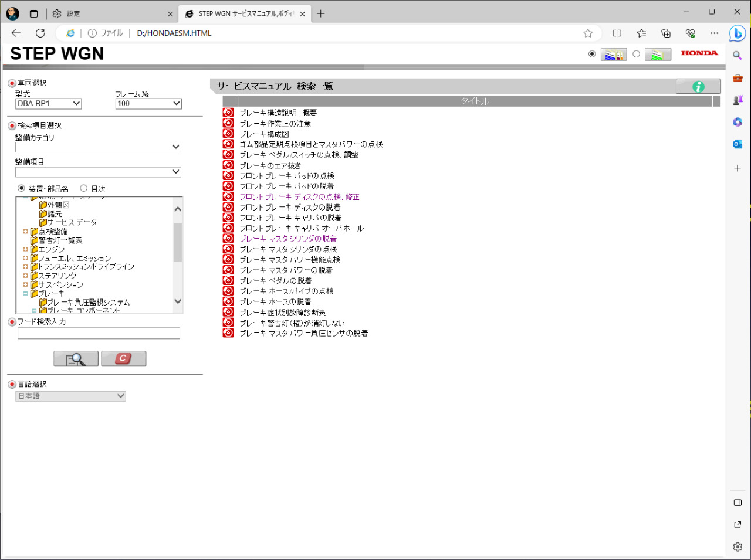Open document icon beside ブレーキ症状別故障診断表

(228, 312)
